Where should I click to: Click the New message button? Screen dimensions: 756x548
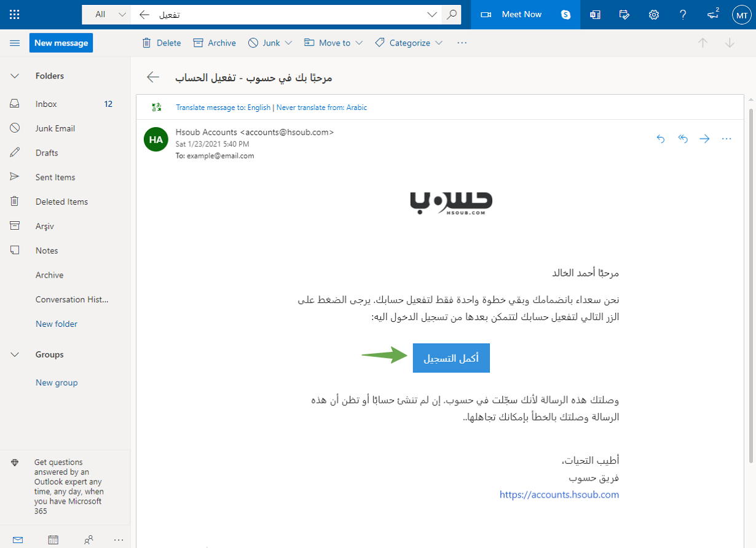click(x=61, y=43)
